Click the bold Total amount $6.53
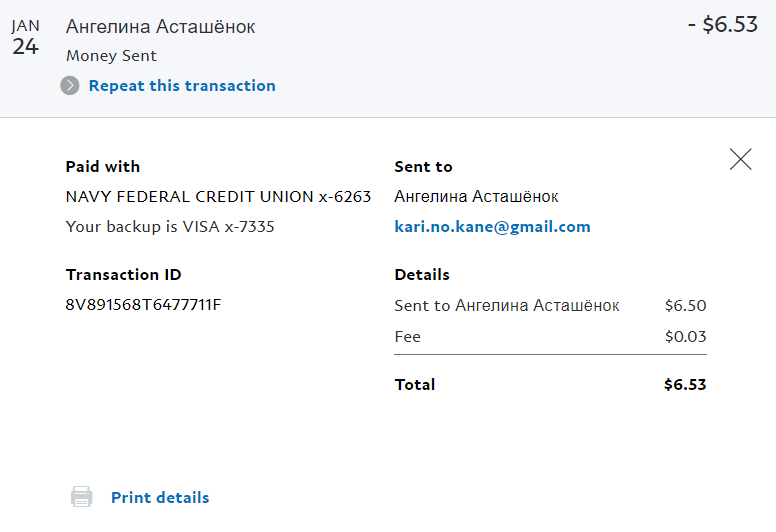Image resolution: width=776 pixels, height=532 pixels. [x=685, y=385]
